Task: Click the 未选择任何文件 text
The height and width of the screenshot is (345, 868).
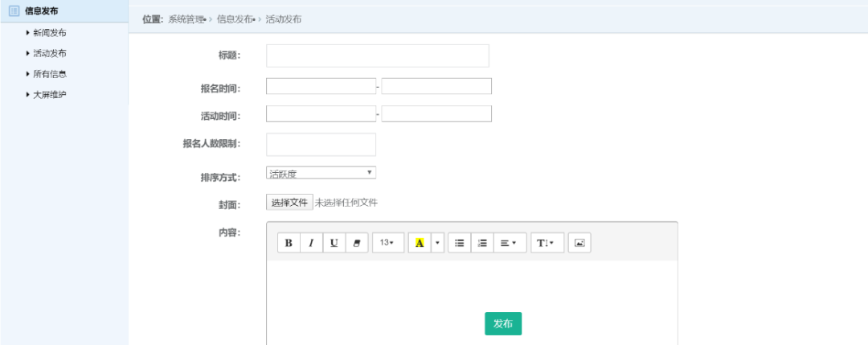Action: click(346, 203)
